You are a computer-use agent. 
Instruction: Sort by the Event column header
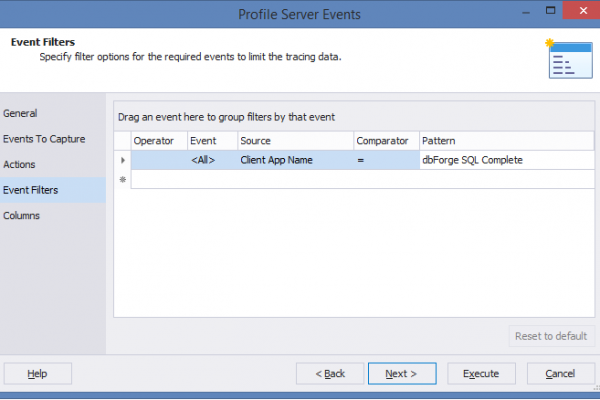pyautogui.click(x=212, y=141)
